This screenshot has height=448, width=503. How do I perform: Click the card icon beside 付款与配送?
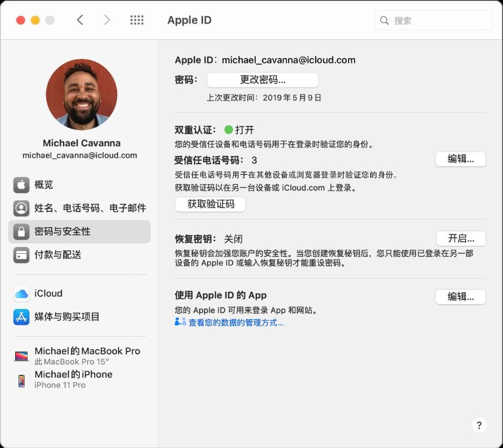[x=22, y=255]
